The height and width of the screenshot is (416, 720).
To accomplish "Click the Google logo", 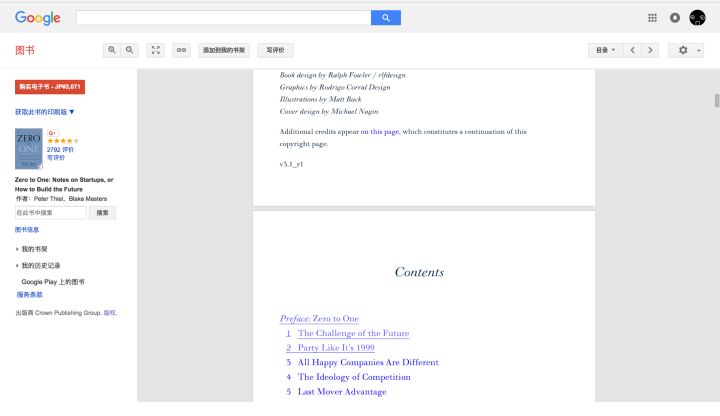I will [38, 18].
